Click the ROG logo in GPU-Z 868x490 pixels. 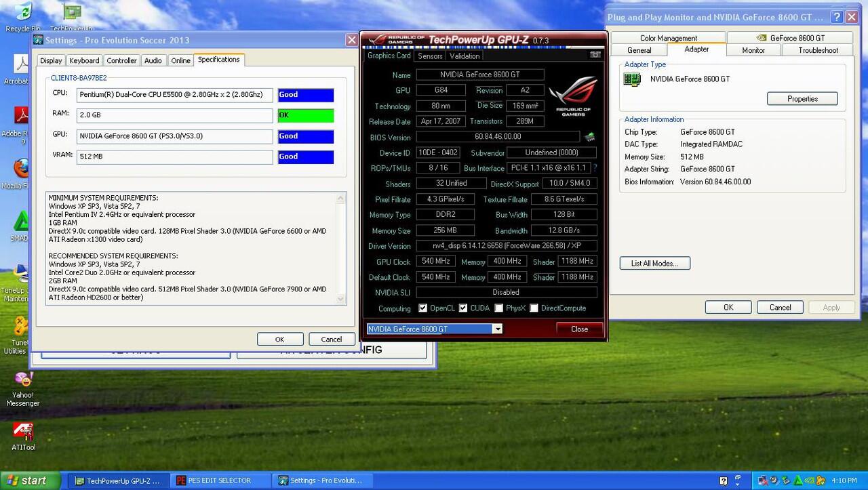coord(572,96)
